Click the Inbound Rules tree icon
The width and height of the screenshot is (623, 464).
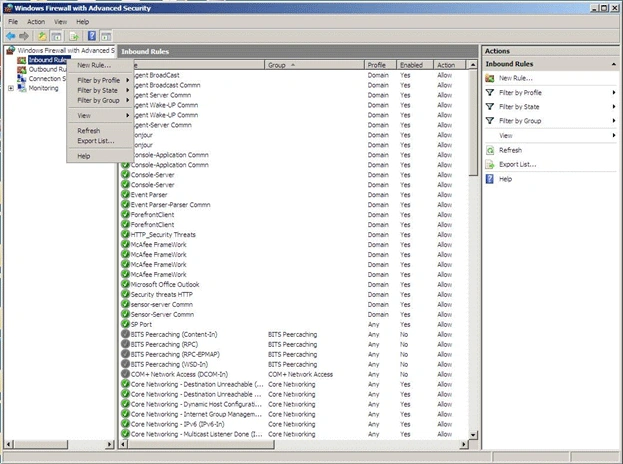point(21,60)
